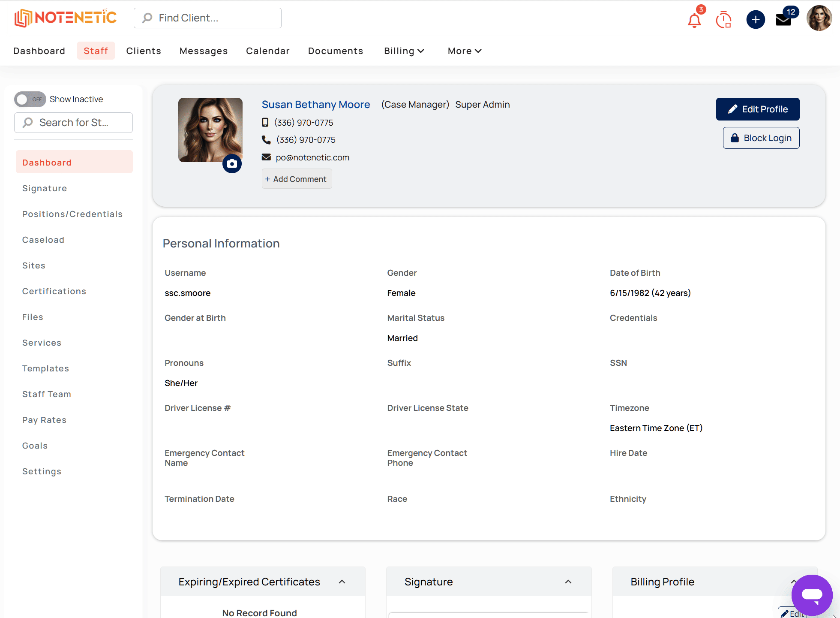Select Dashboard in the staff sidebar
Screen dimensions: 840x618
pyautogui.click(x=74, y=162)
